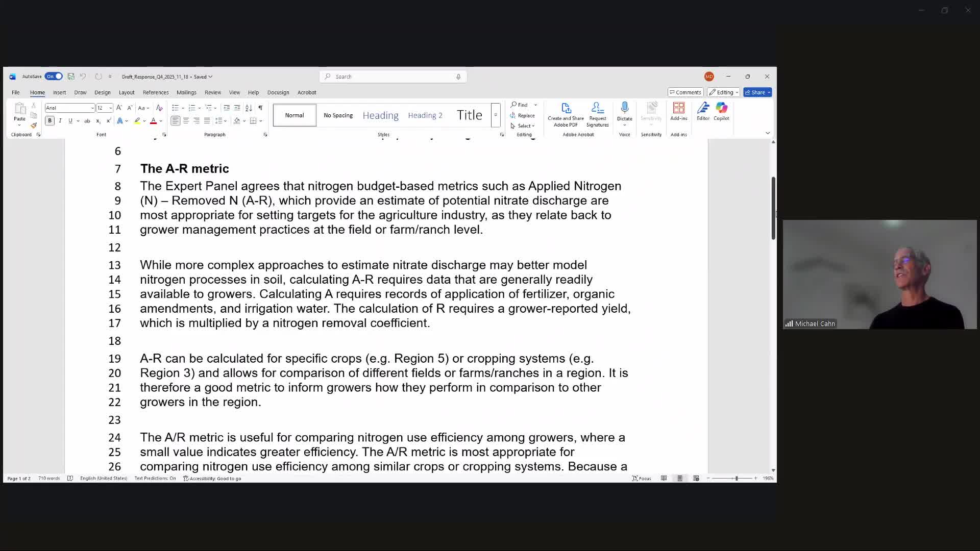Show paragraph marks with pilcrow icon
The height and width of the screenshot is (551, 980).
click(x=260, y=108)
